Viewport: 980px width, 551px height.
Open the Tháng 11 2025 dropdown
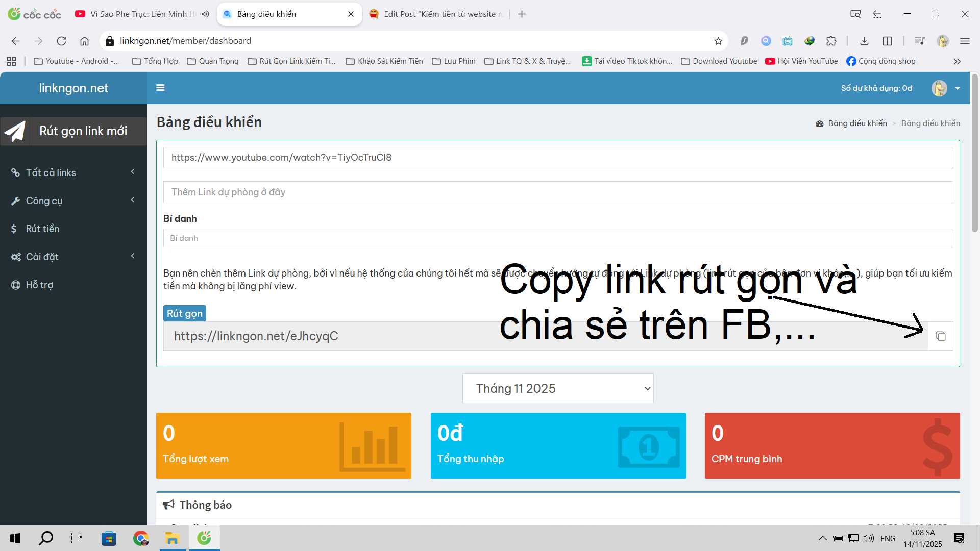click(x=558, y=388)
